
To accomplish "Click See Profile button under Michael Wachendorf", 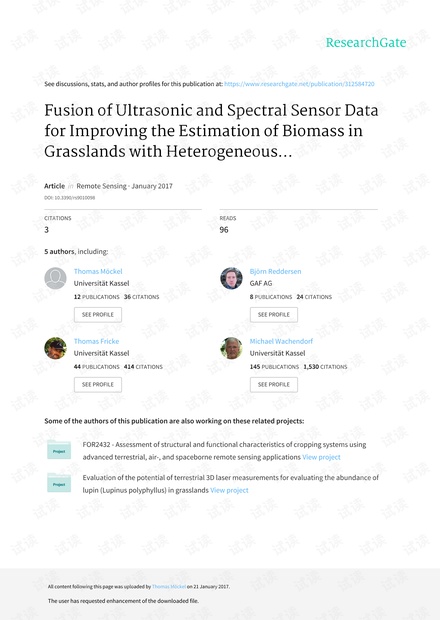I will pyautogui.click(x=274, y=385).
